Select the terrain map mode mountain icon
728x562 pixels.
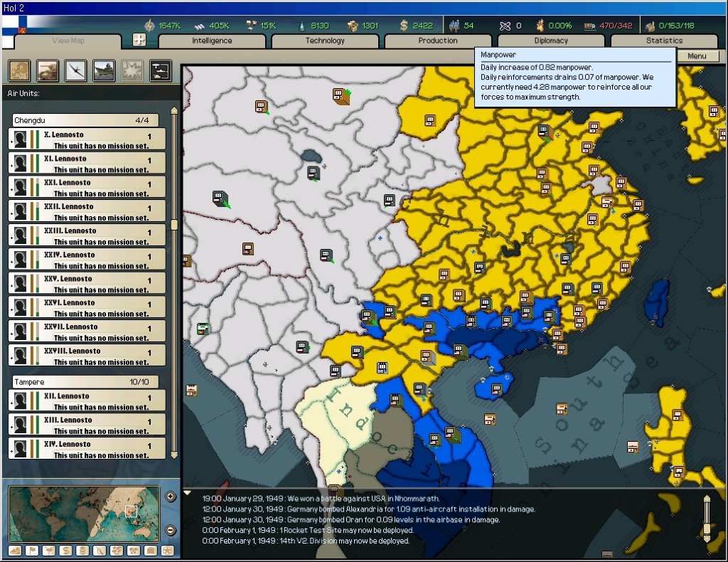(x=15, y=551)
